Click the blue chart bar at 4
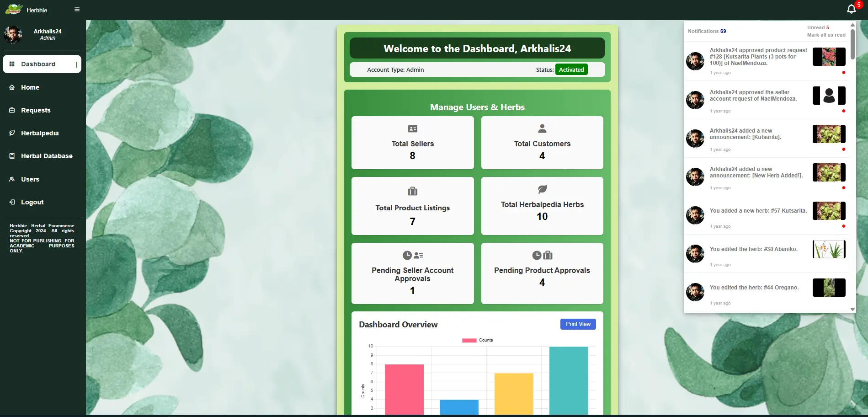Viewport: 868px width, 417px height. 459,407
